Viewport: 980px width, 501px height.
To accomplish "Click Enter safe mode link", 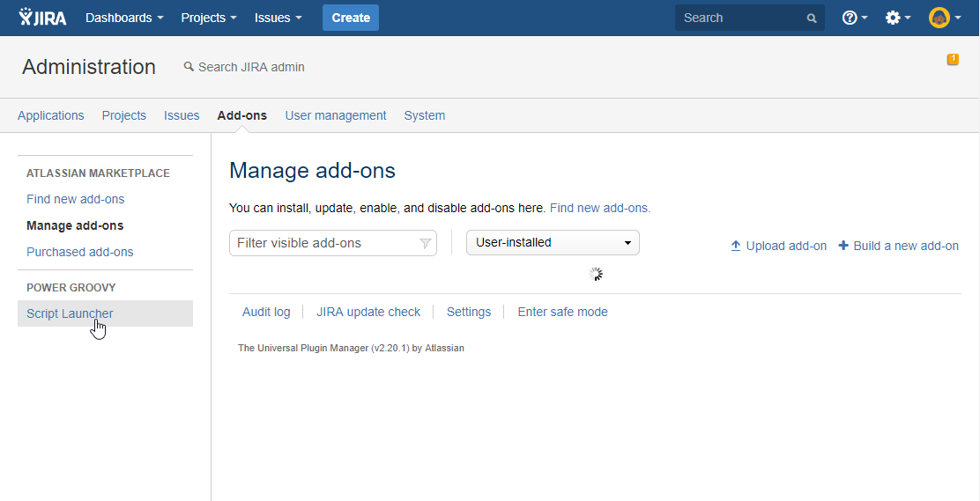I will [x=562, y=312].
